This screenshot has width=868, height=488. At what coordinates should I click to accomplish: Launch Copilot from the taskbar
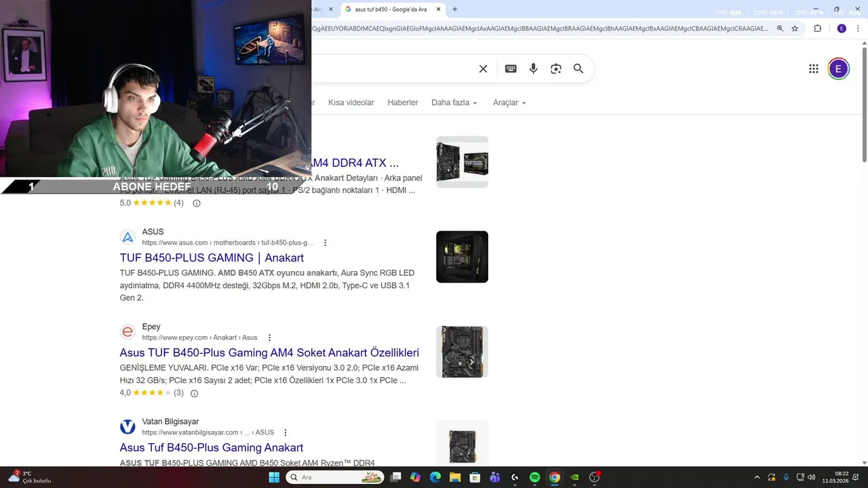416,477
